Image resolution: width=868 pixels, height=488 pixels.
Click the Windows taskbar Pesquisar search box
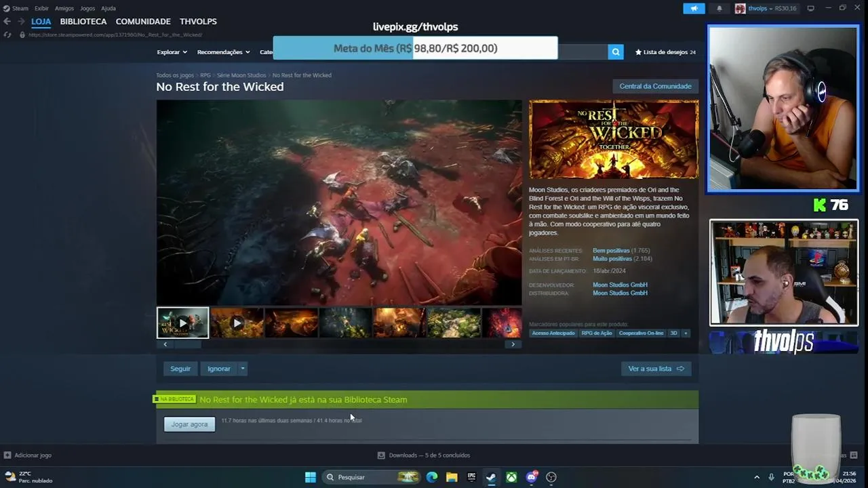coord(371,477)
